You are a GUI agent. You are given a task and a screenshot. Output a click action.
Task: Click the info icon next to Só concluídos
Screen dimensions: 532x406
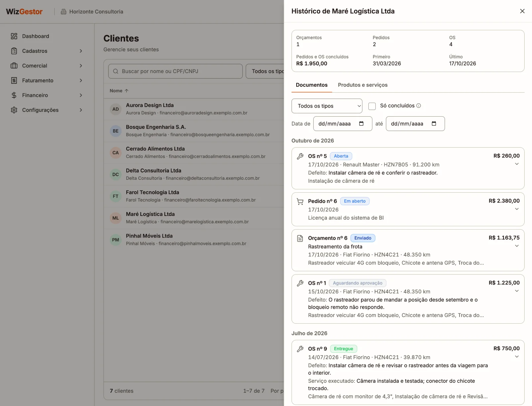pyautogui.click(x=419, y=106)
